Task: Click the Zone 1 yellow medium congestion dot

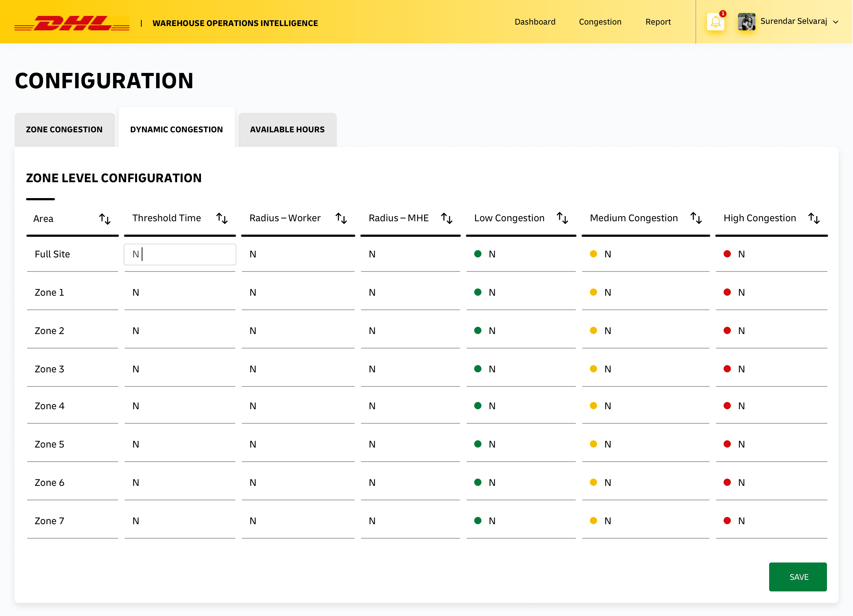Action: pos(593,292)
